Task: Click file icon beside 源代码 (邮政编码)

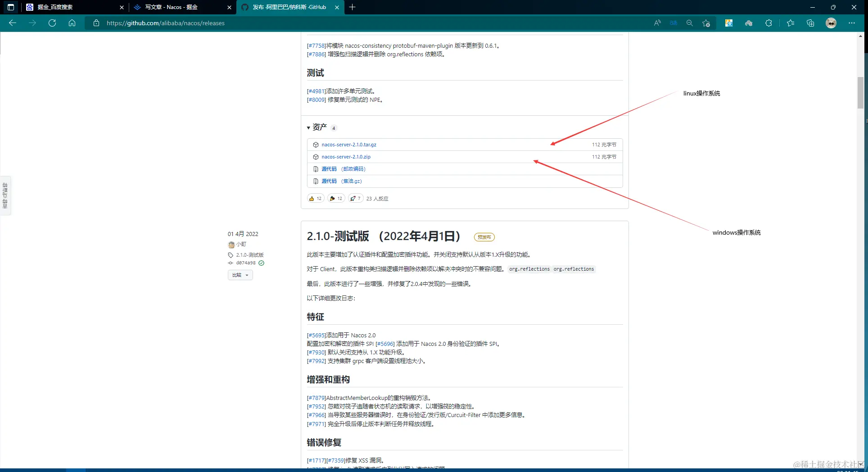Action: click(x=316, y=169)
